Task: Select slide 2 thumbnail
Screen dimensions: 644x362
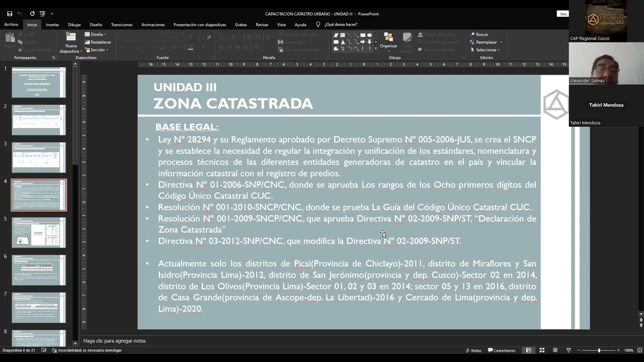Action: tap(39, 120)
